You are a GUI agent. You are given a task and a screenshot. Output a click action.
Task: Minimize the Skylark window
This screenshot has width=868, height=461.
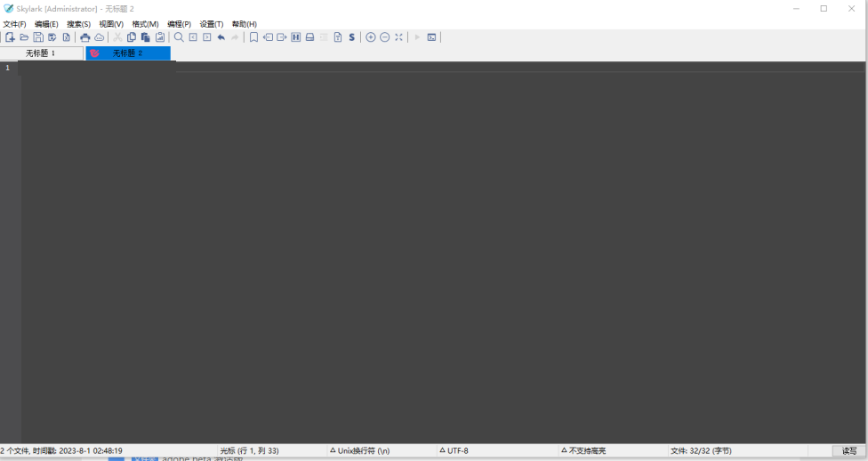tap(796, 8)
